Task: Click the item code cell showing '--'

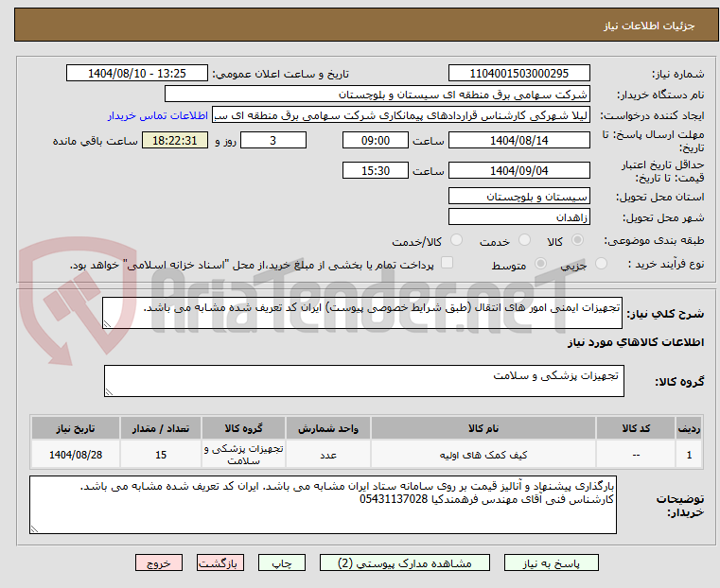Action: (x=636, y=455)
